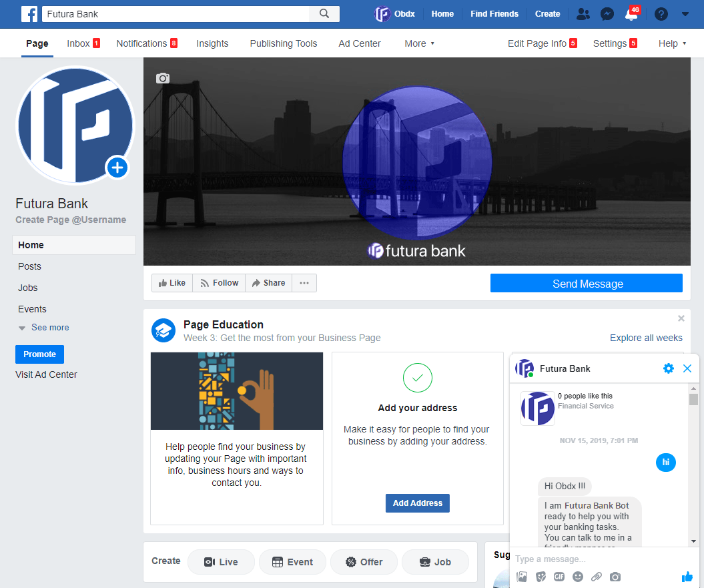
Task: Click the Page Education illustration thumbnail
Action: tap(237, 391)
